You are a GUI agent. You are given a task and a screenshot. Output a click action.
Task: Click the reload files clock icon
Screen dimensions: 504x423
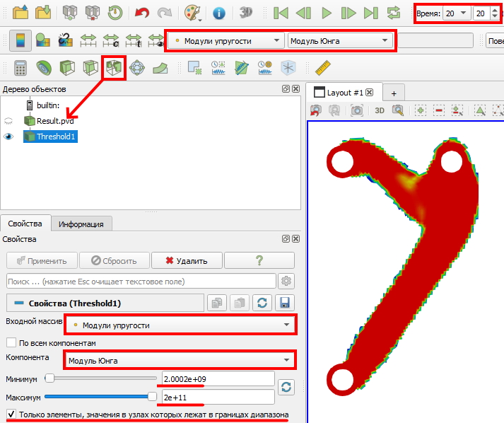[x=115, y=13]
